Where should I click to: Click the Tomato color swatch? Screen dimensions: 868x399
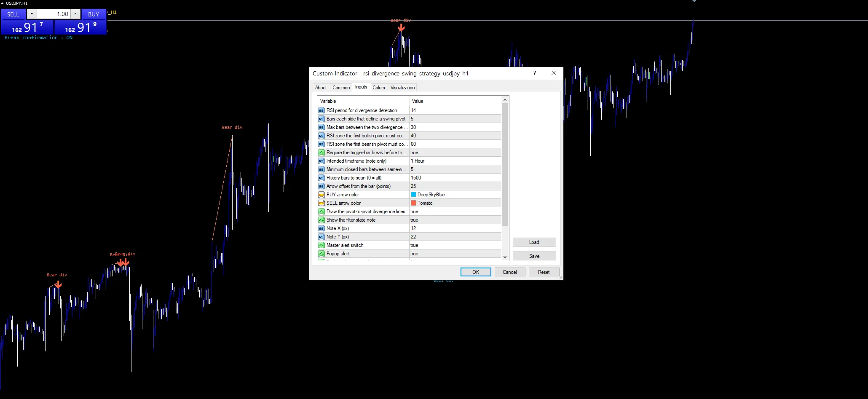pos(414,203)
